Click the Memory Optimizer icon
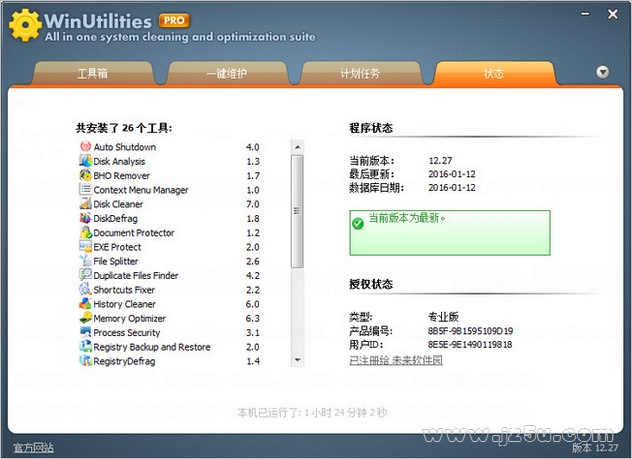The image size is (632, 459). 85,318
